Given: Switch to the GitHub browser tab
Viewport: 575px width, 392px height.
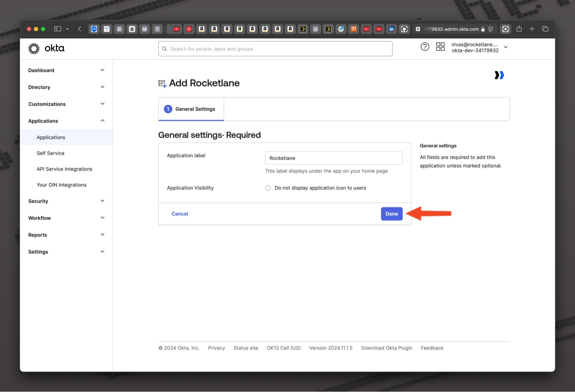Looking at the screenshot, I should (x=404, y=29).
